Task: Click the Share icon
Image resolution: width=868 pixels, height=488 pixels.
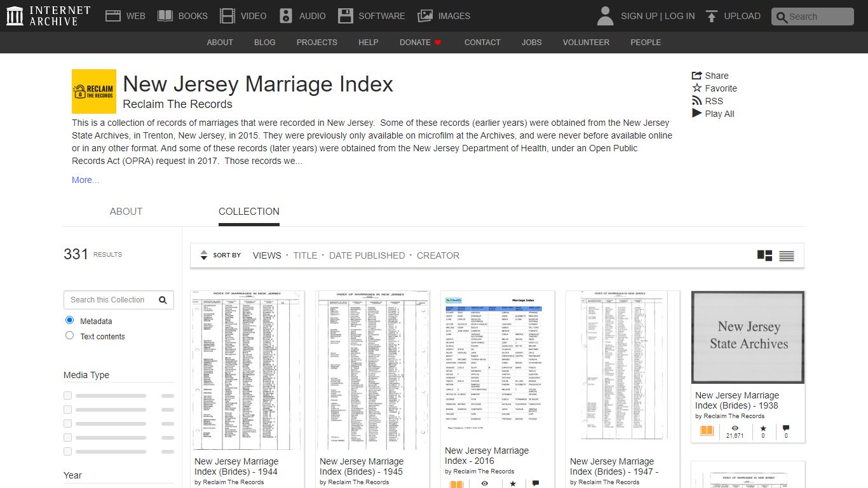Action: 697,76
